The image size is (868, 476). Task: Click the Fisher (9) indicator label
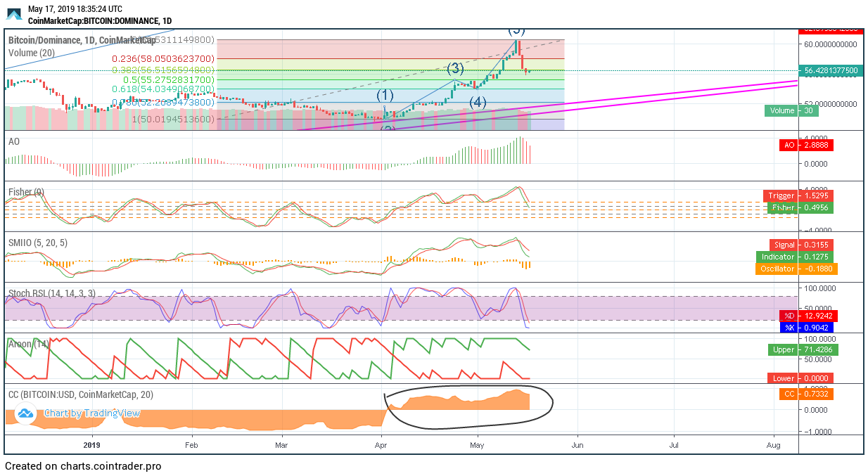point(27,192)
